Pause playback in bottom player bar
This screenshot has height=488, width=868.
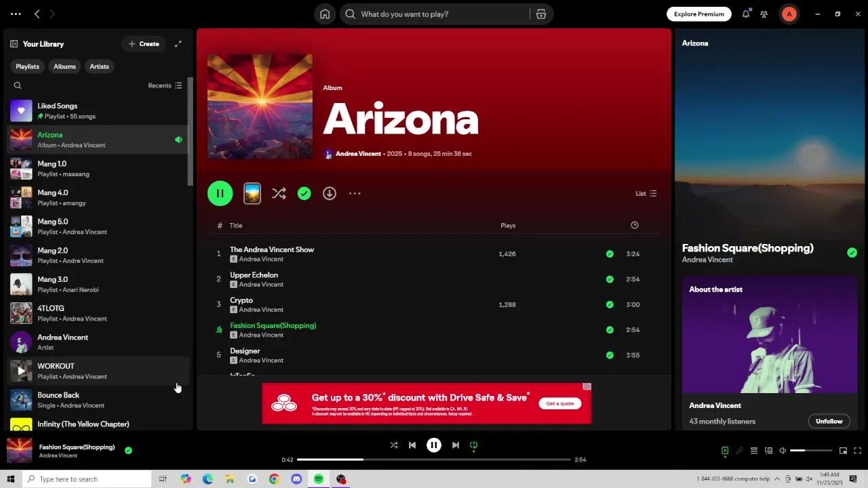click(434, 445)
